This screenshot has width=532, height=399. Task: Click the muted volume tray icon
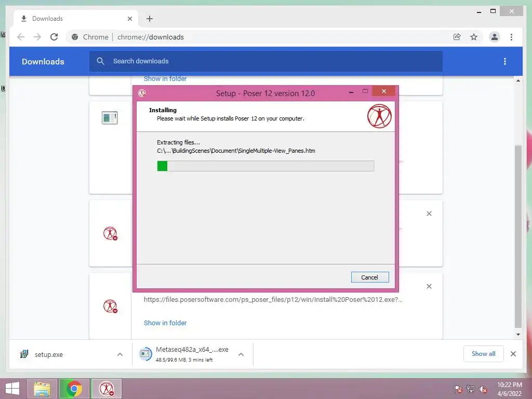[x=483, y=389]
